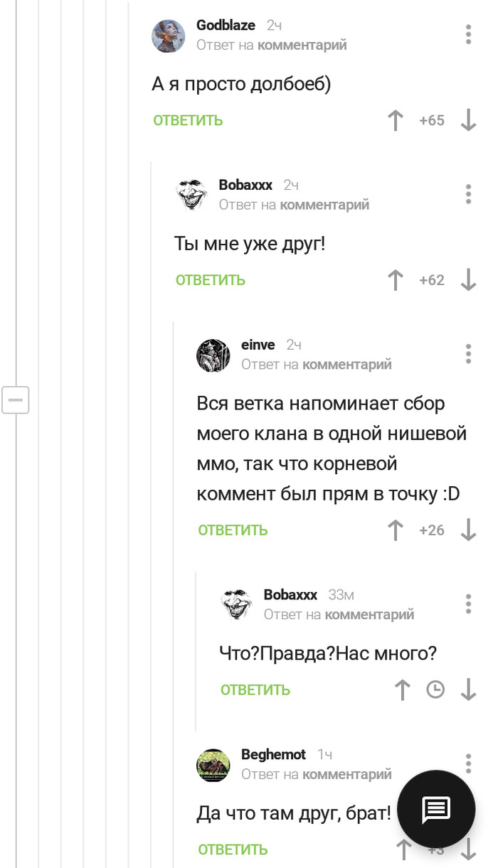Downvote Bobaxxx's "Ты мне уже друг!" comment
The height and width of the screenshot is (868, 498).
[468, 280]
